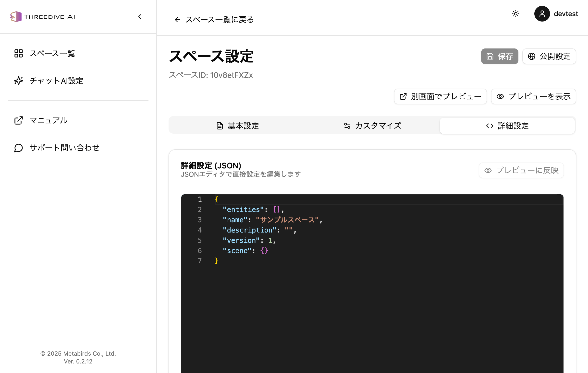Click the チャットAI設定 sparkle icon

[x=19, y=81]
